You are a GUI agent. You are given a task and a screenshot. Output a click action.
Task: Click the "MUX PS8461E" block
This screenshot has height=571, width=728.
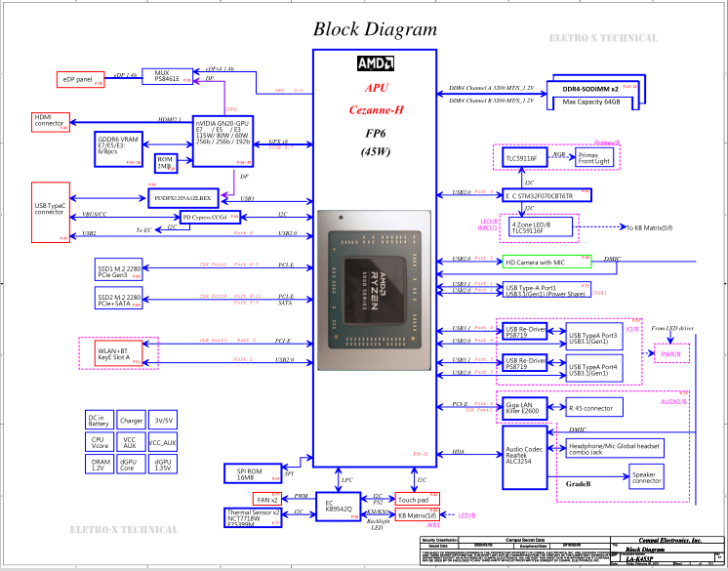(167, 76)
